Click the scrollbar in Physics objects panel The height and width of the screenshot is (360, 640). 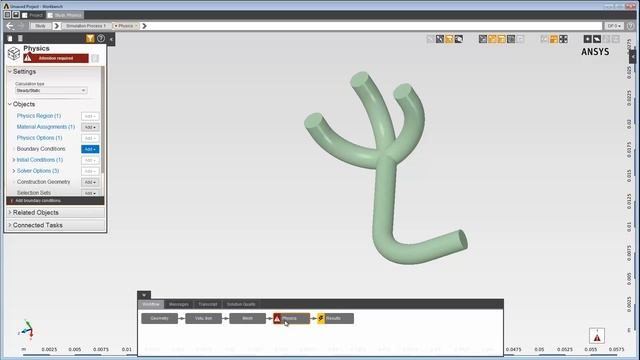tap(103, 119)
